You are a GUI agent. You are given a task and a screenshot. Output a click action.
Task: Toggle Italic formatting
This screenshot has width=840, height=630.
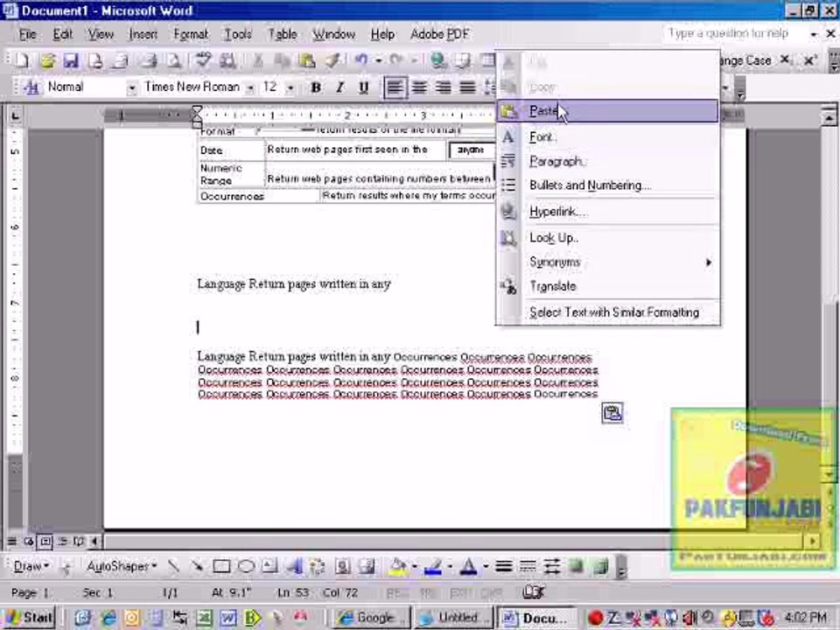coord(339,87)
